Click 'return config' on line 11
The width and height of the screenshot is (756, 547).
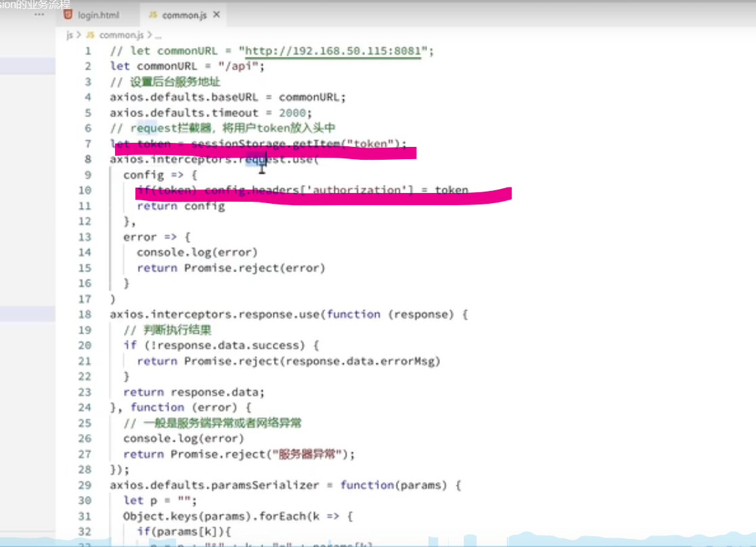pyautogui.click(x=181, y=206)
